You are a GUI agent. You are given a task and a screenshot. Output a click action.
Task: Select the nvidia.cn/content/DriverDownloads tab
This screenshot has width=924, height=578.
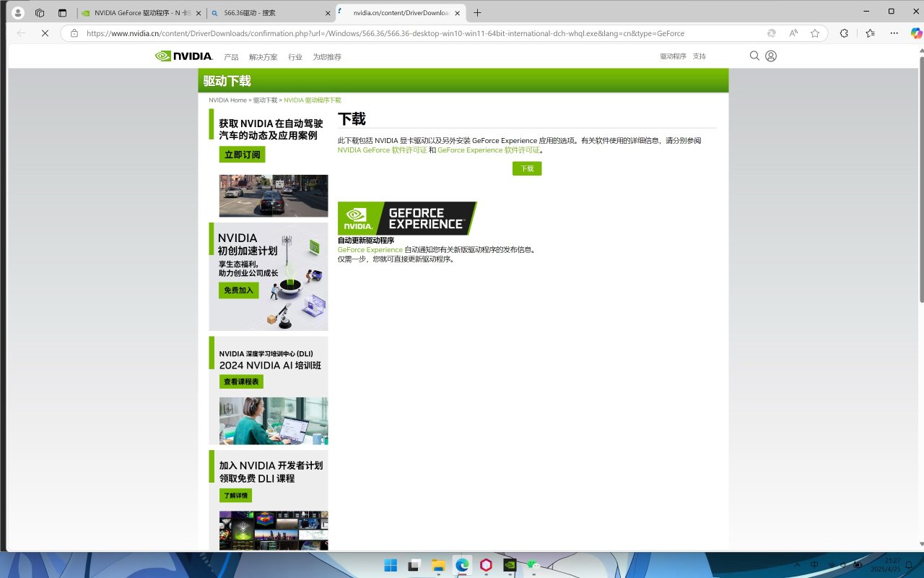point(401,13)
